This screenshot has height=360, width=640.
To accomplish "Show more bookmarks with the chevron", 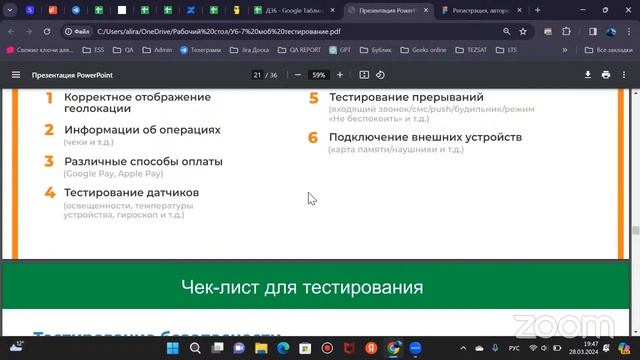I will (565, 50).
